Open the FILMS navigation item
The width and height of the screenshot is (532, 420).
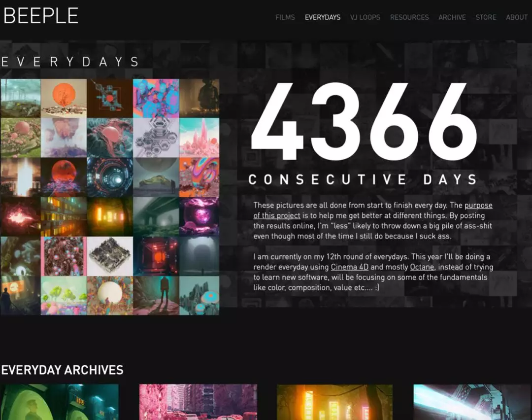click(x=285, y=17)
